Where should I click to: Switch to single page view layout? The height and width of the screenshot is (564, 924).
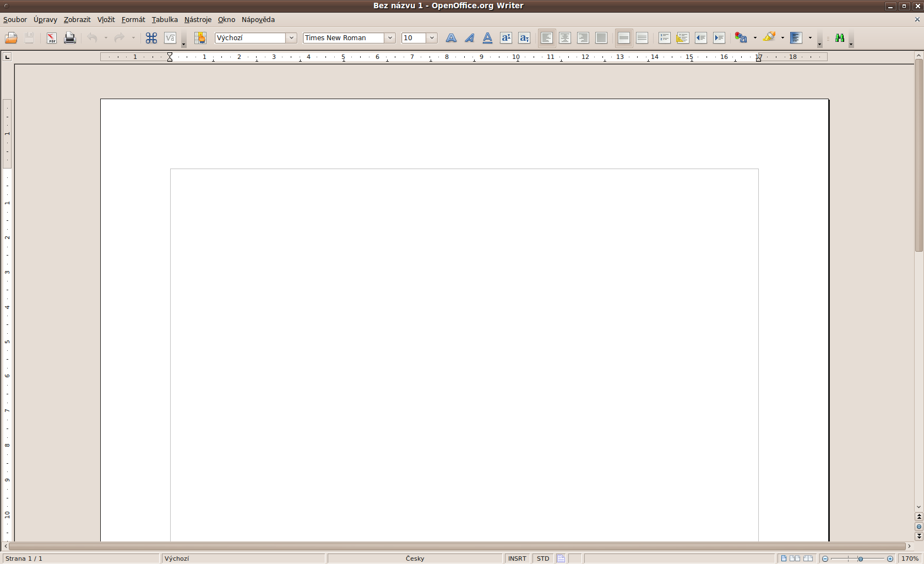pos(784,558)
